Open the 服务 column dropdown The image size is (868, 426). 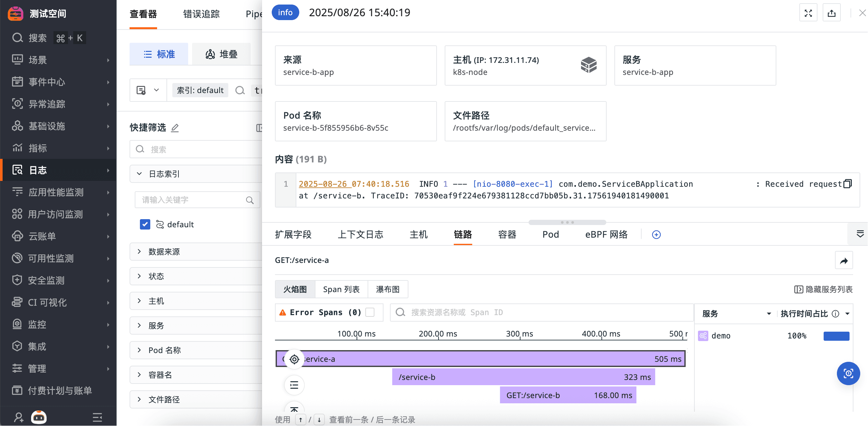click(769, 314)
